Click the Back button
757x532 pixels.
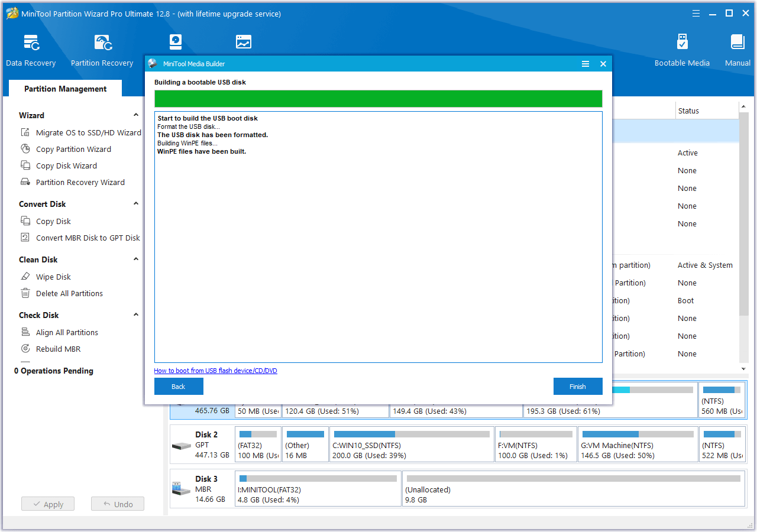point(179,387)
